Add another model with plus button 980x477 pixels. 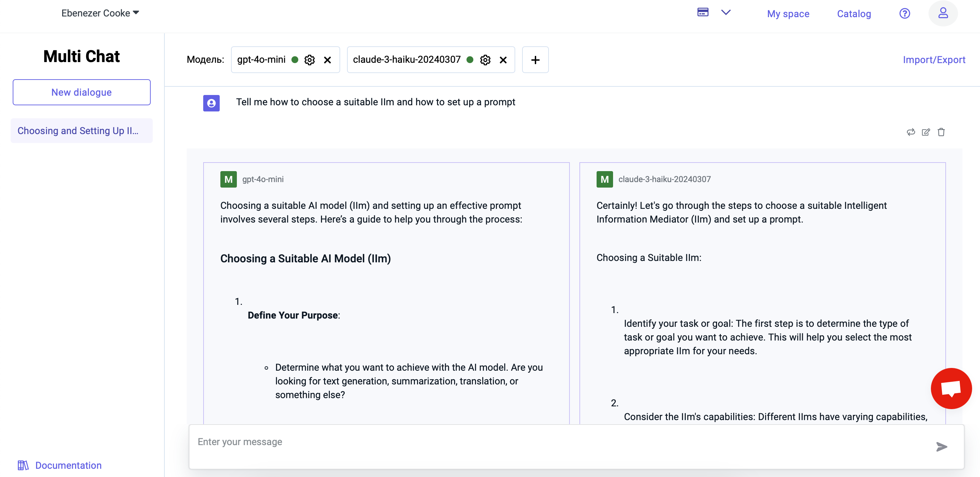tap(535, 60)
